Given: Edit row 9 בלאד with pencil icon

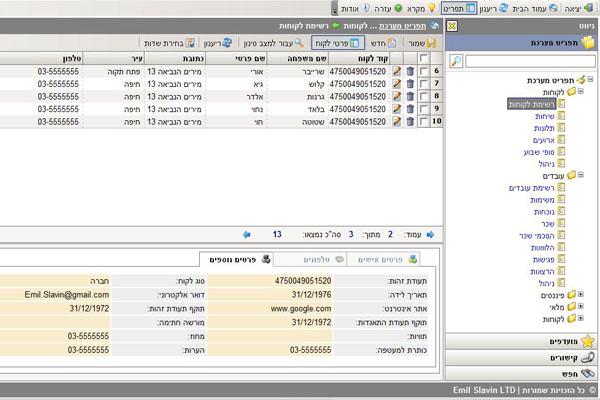Looking at the screenshot, I should coord(397,109).
